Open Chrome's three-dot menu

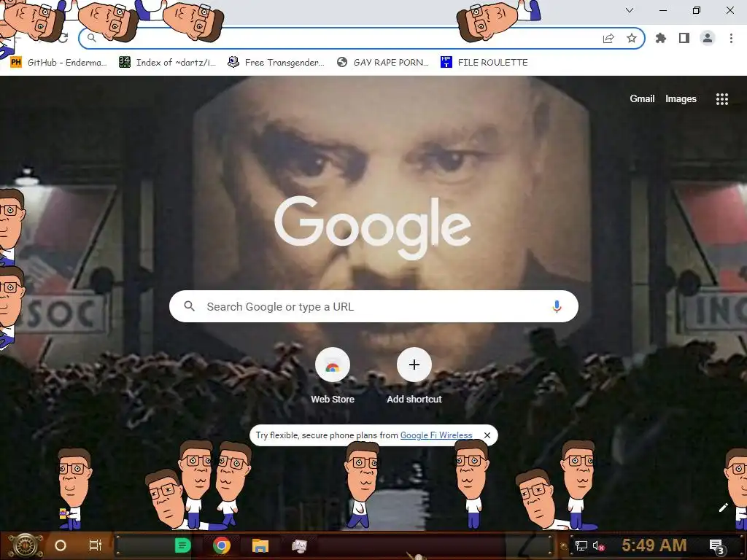tap(731, 38)
